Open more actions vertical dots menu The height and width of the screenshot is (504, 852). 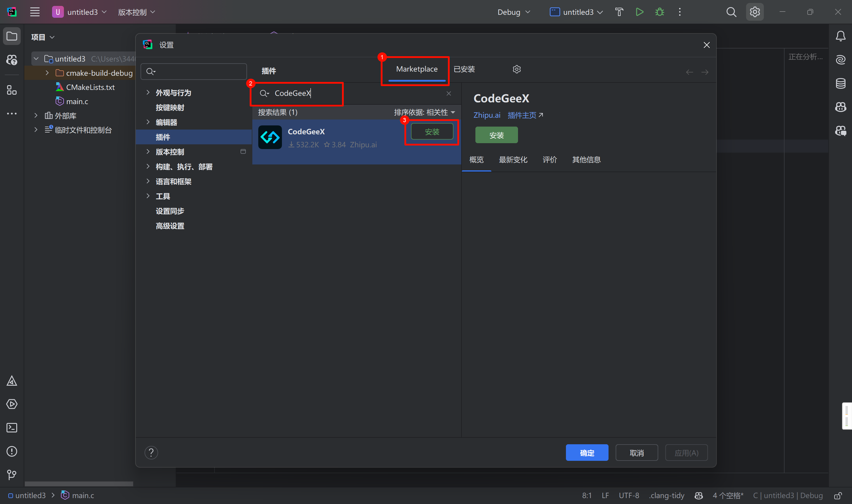[x=680, y=12]
